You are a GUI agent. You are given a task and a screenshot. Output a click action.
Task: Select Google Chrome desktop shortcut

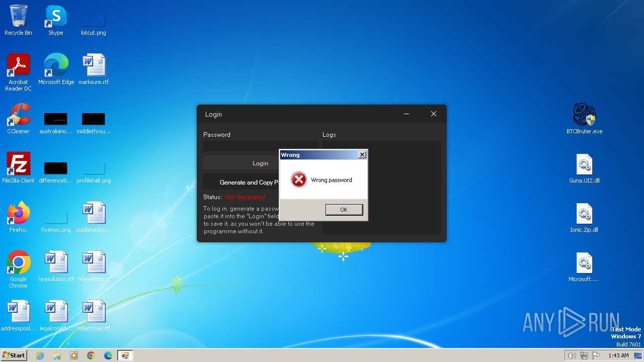click(x=18, y=269)
